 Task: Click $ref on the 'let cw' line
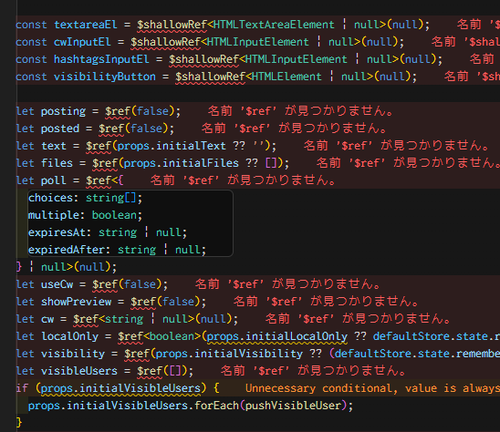[x=86, y=319]
